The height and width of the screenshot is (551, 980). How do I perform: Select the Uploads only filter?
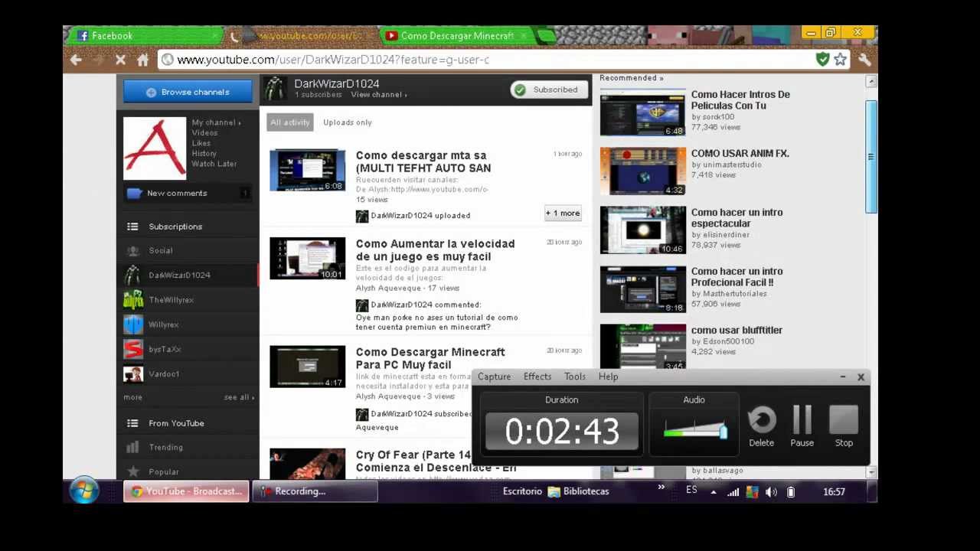coord(348,122)
